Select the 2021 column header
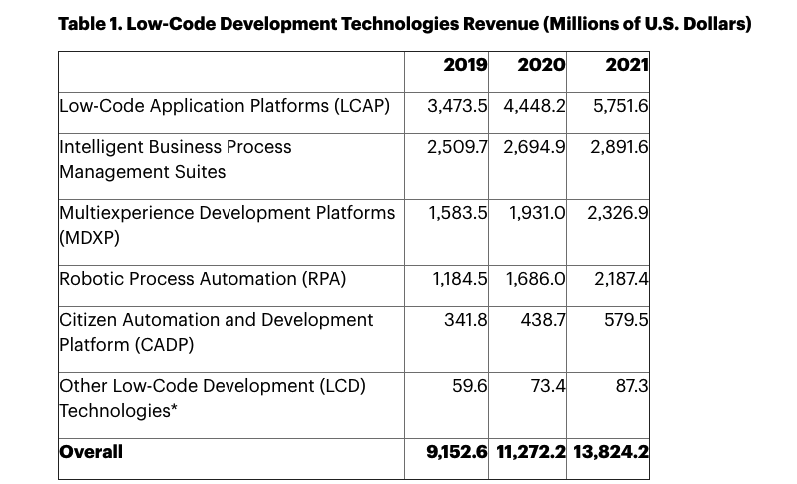Viewport: 797px width, 484px height. coord(627,65)
